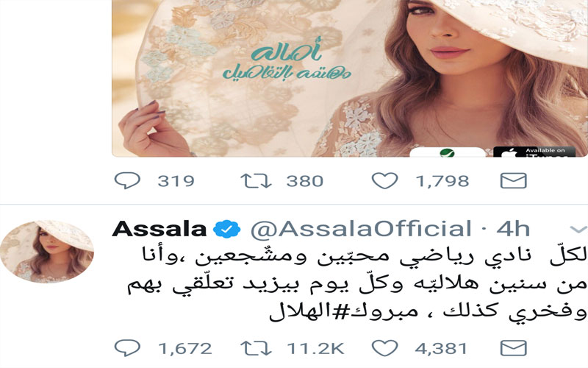
Task: Visit the @AssalaOfficial handle
Action: click(x=361, y=229)
